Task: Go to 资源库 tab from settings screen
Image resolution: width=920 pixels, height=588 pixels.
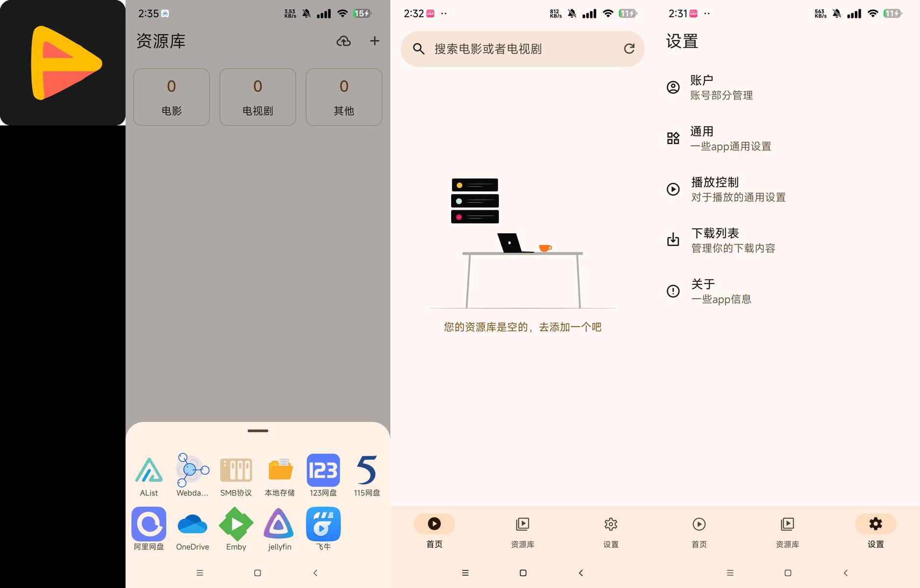Action: pyautogui.click(x=788, y=532)
